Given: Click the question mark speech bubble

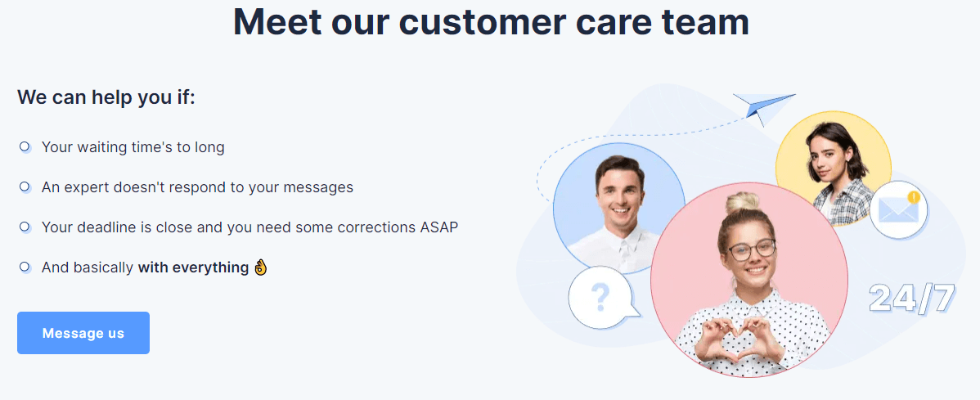Looking at the screenshot, I should 603,298.
